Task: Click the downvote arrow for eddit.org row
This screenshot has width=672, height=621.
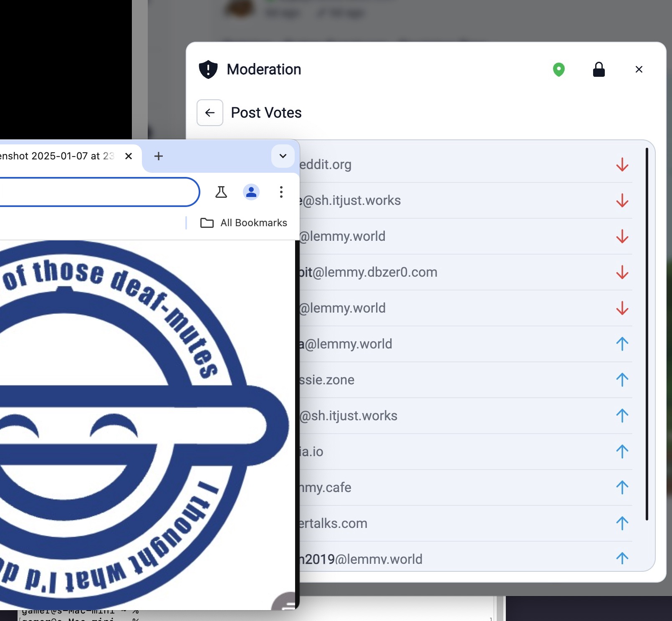Action: [x=622, y=164]
